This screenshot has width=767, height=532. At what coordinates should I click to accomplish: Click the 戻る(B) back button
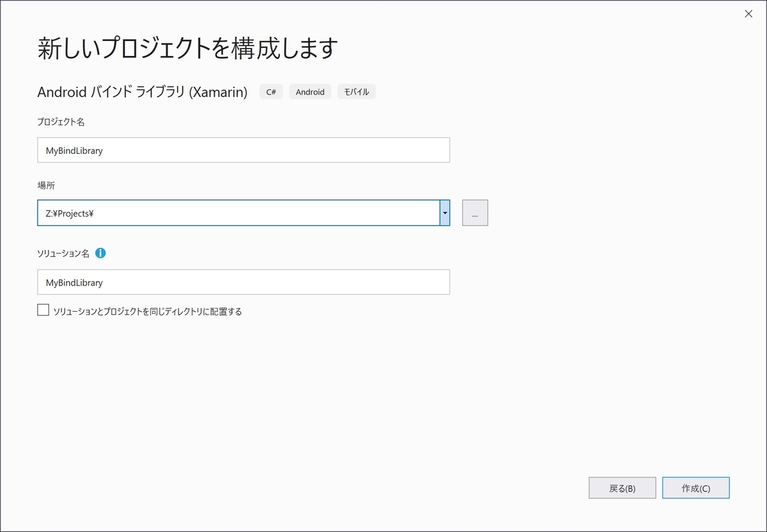pos(622,488)
